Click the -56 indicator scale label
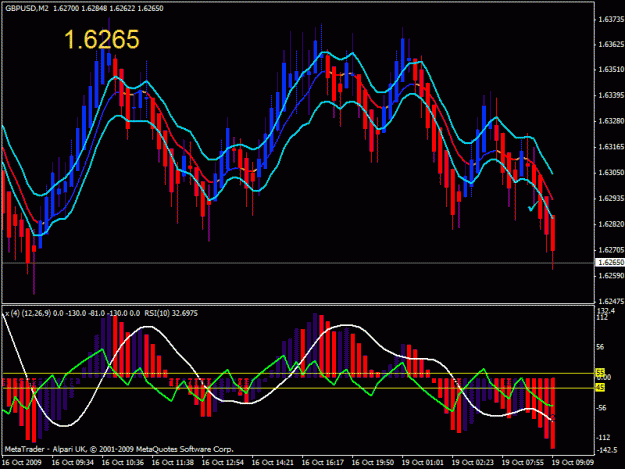The width and height of the screenshot is (625, 469). pos(601,408)
